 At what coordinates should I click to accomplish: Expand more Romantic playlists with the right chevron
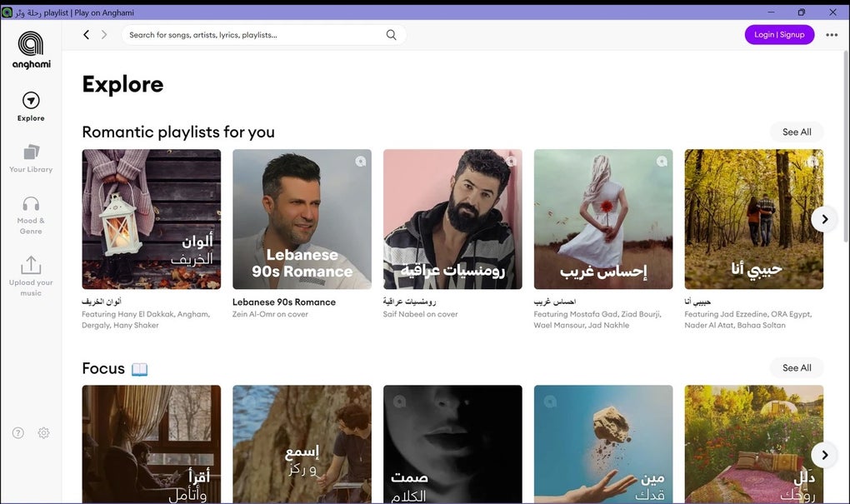click(824, 218)
